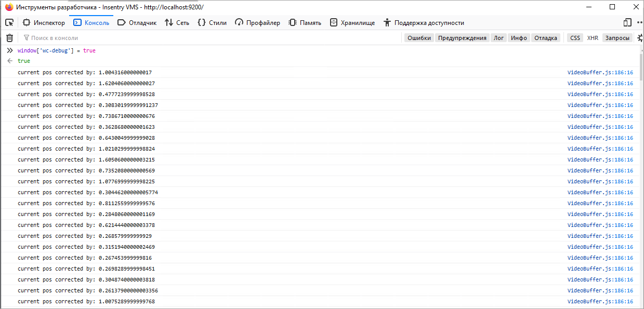
Task: Click the console vertical scrollbar
Action: point(641,176)
